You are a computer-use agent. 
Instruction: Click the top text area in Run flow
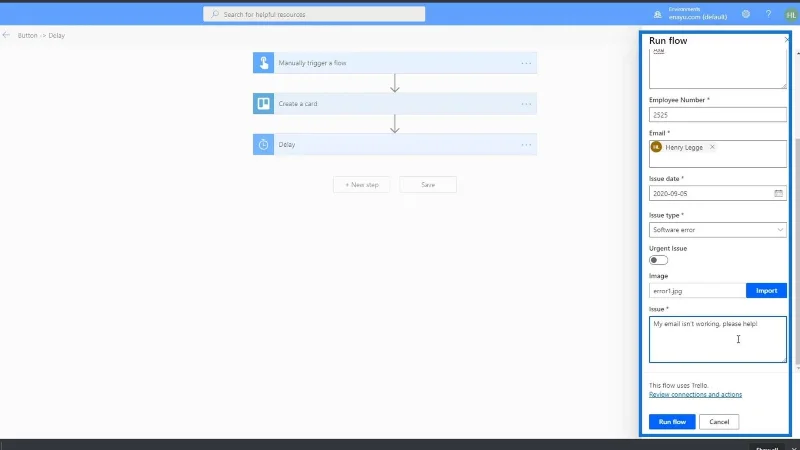tap(718, 68)
